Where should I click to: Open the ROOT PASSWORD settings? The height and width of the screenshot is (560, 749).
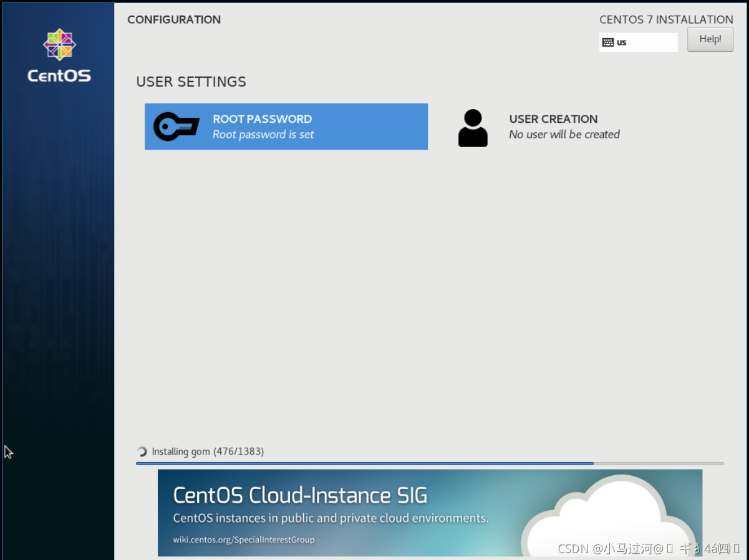(286, 127)
